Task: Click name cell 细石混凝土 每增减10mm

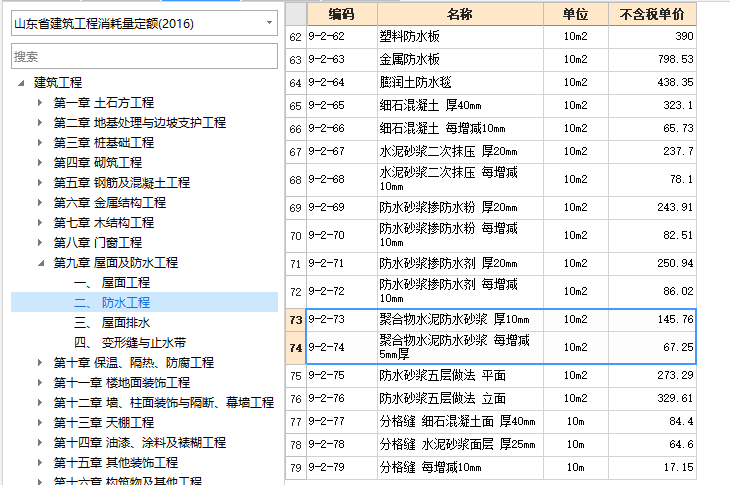Action: tap(460, 128)
